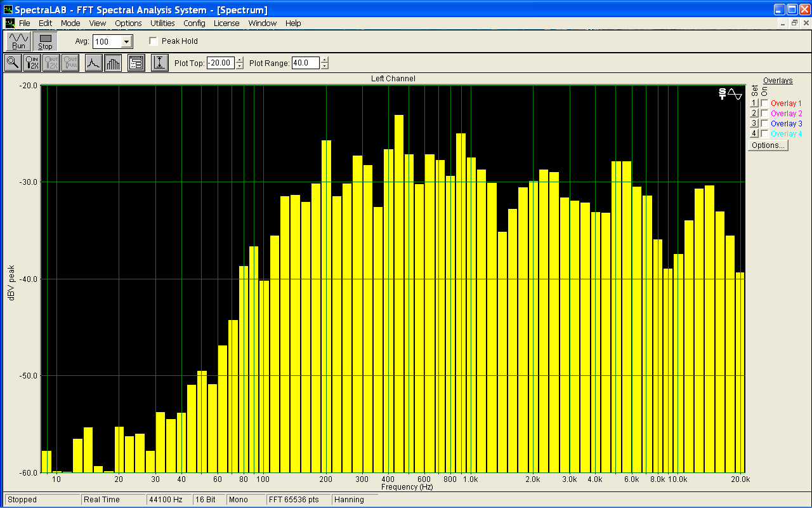
Task: Click the cyan Overlay 4 label
Action: point(786,133)
